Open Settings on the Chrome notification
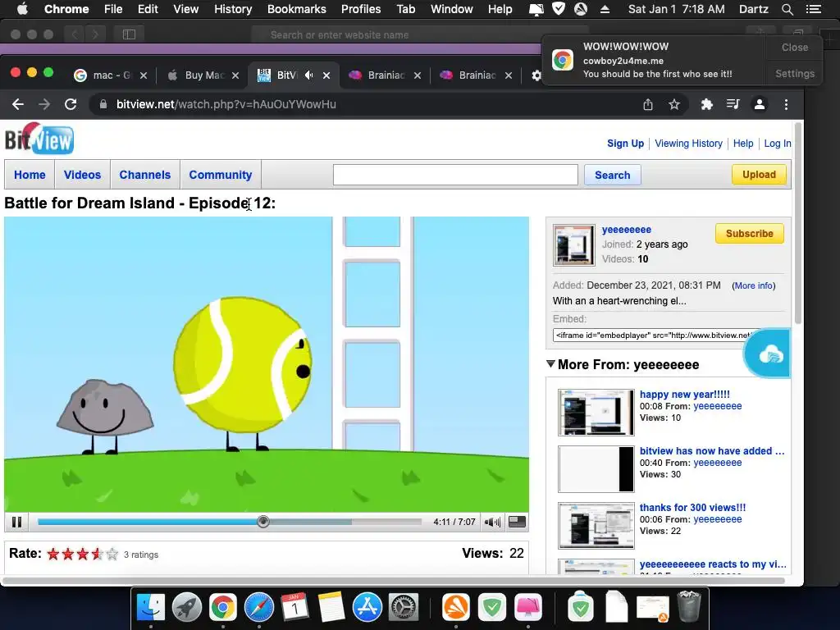This screenshot has width=840, height=630. click(794, 73)
